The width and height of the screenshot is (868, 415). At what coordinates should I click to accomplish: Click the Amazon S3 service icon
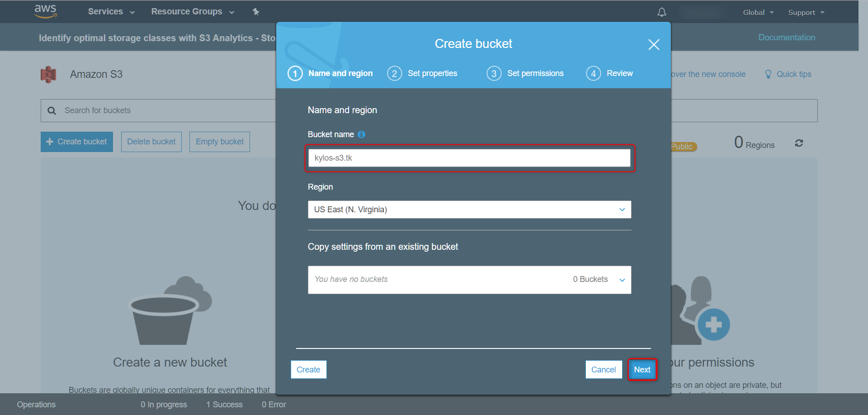click(48, 75)
